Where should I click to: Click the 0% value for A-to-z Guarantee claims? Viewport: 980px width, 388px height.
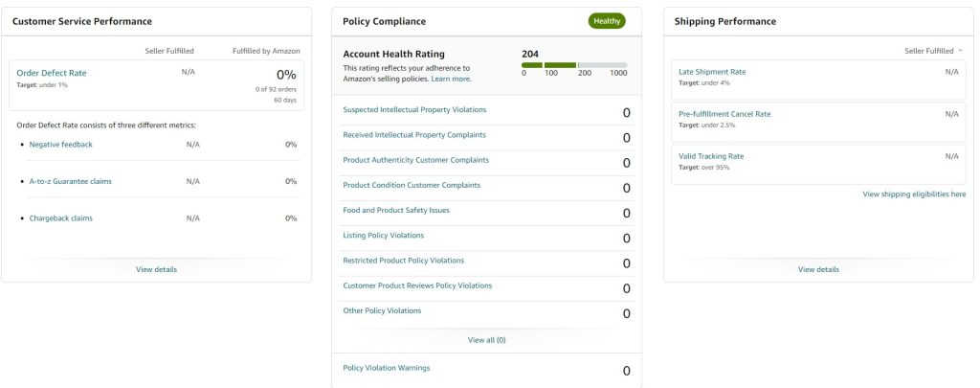tap(291, 181)
